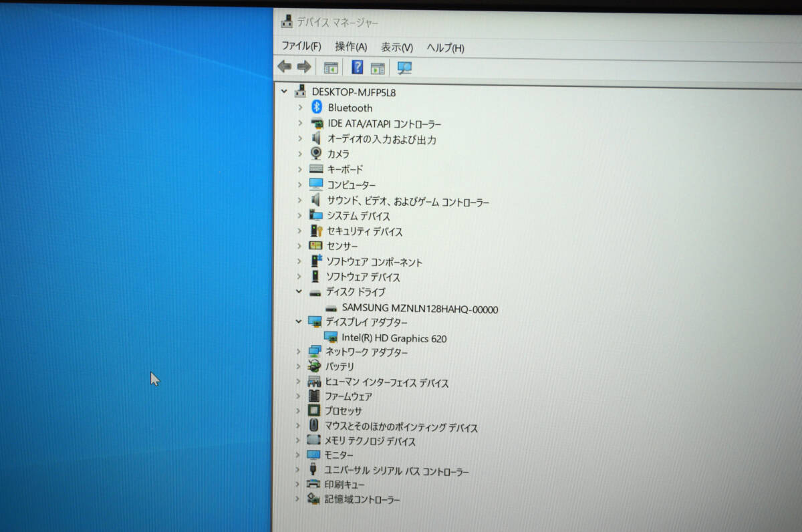Click the Bluetooth category icon

point(317,107)
